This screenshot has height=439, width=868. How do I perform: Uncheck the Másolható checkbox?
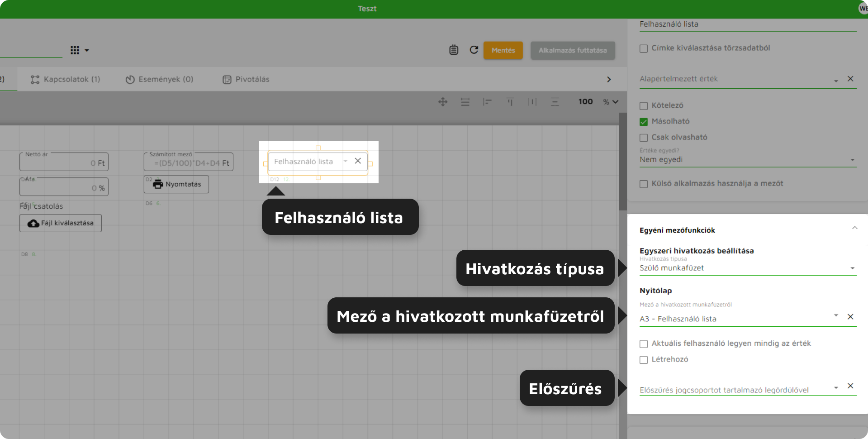pyautogui.click(x=644, y=122)
